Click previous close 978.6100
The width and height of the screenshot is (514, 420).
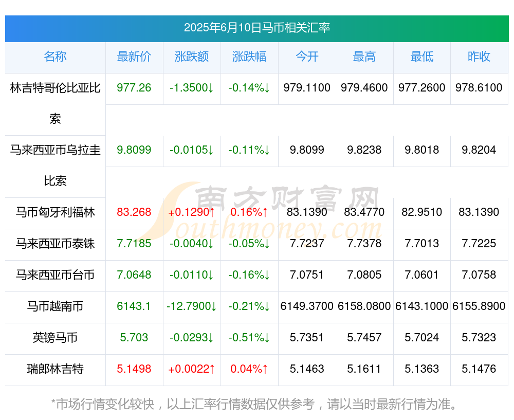[x=479, y=88]
